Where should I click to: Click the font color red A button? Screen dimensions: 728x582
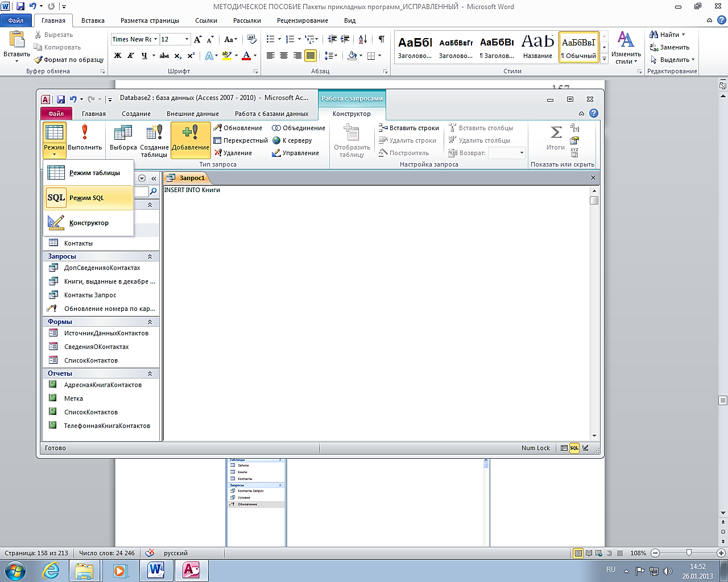[246, 56]
